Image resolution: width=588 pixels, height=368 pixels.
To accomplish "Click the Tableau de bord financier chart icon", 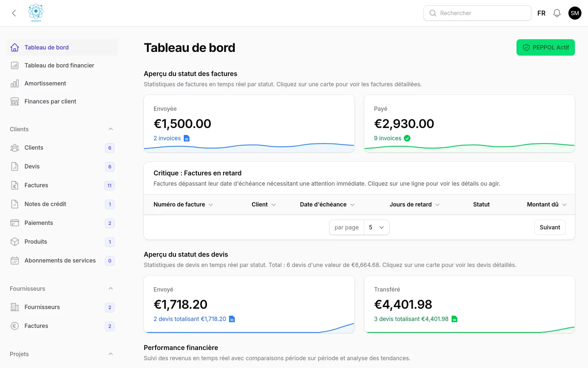I will pyautogui.click(x=15, y=65).
